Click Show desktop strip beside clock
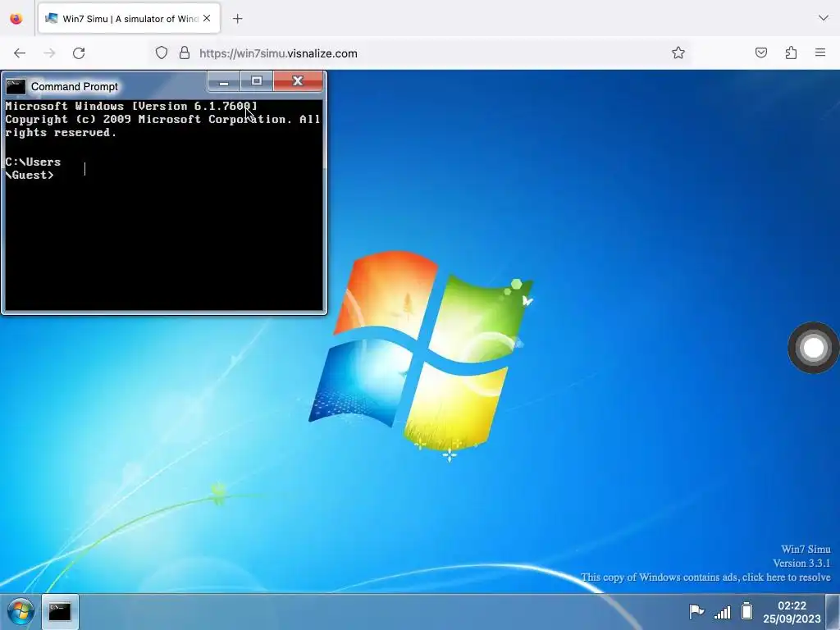 (x=833, y=611)
